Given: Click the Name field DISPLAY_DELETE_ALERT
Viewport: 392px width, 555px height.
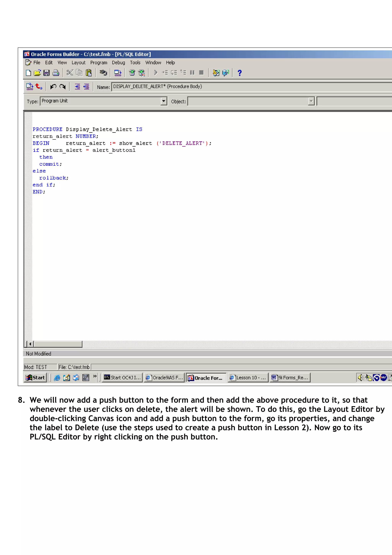Looking at the screenshot, I should point(252,87).
